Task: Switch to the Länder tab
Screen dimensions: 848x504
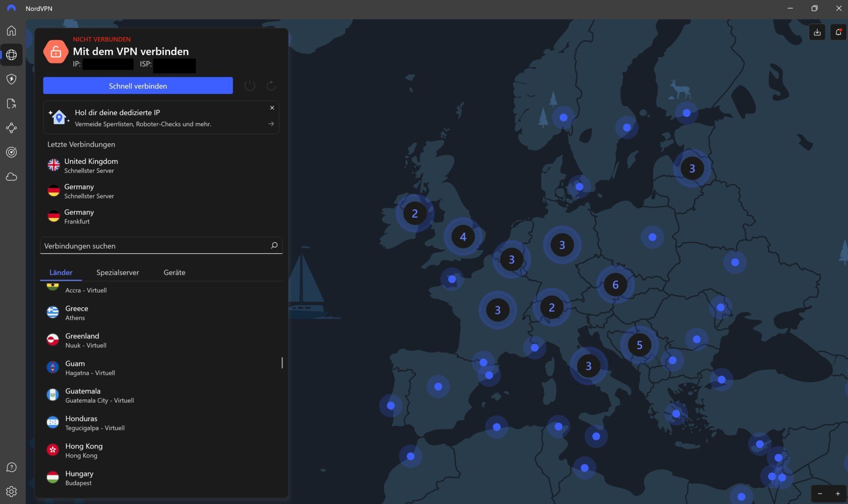Action: [61, 272]
